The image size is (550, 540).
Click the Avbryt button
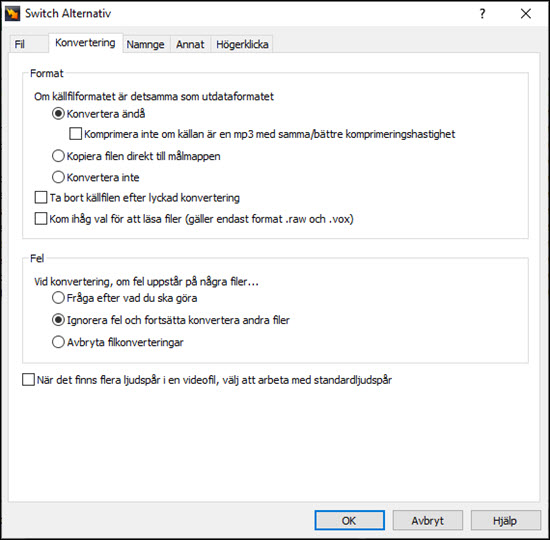pos(428,520)
